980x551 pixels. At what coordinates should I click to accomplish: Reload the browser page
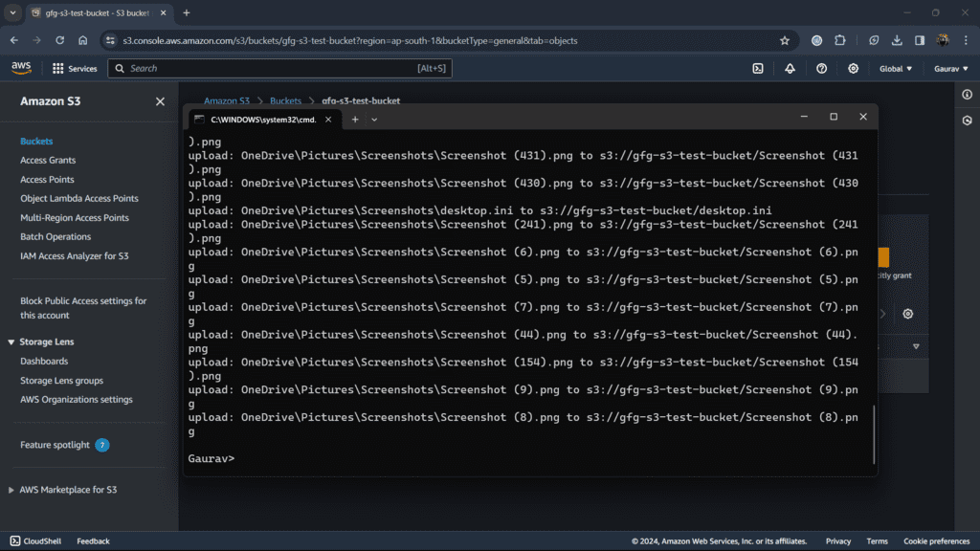(x=60, y=40)
